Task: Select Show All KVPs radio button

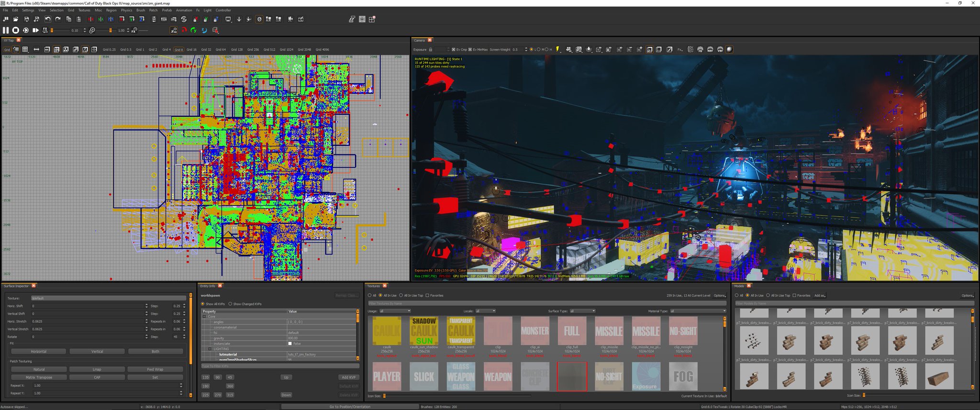Action: [x=202, y=304]
